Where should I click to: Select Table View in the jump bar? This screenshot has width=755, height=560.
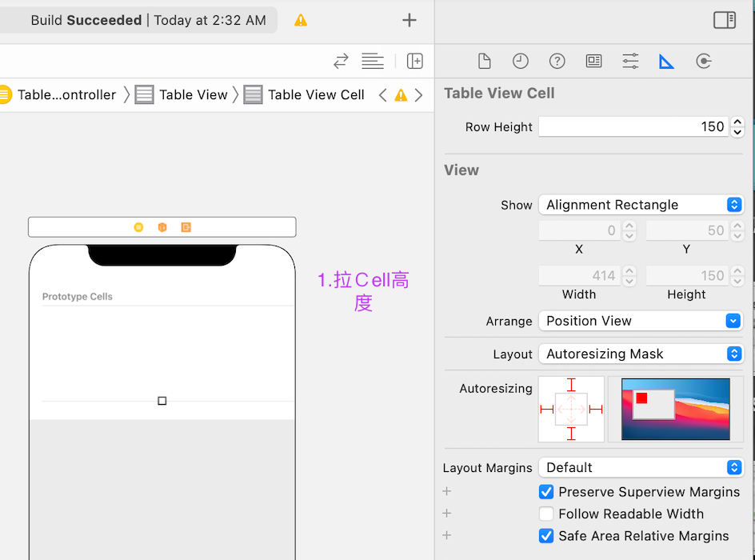[x=192, y=94]
